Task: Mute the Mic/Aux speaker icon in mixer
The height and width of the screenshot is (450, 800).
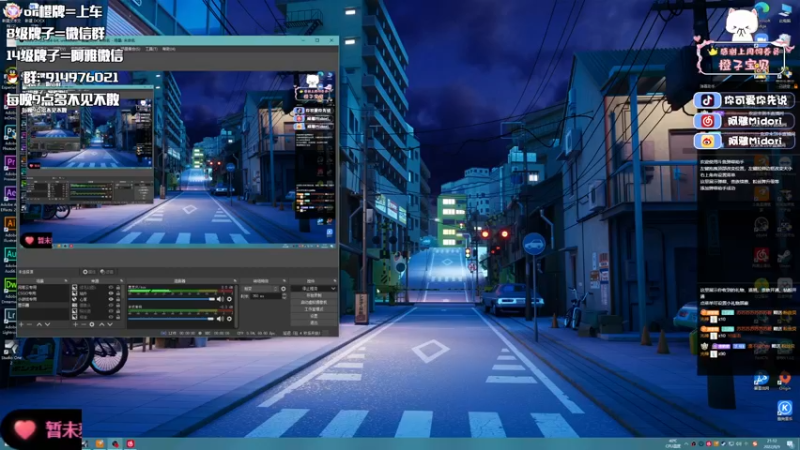Action: tap(220, 299)
